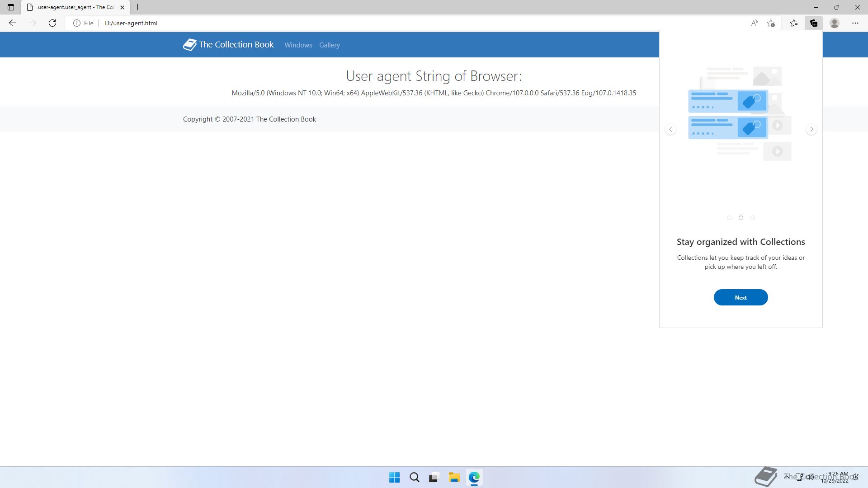
Task: Open Settings and more menu
Action: 855,23
